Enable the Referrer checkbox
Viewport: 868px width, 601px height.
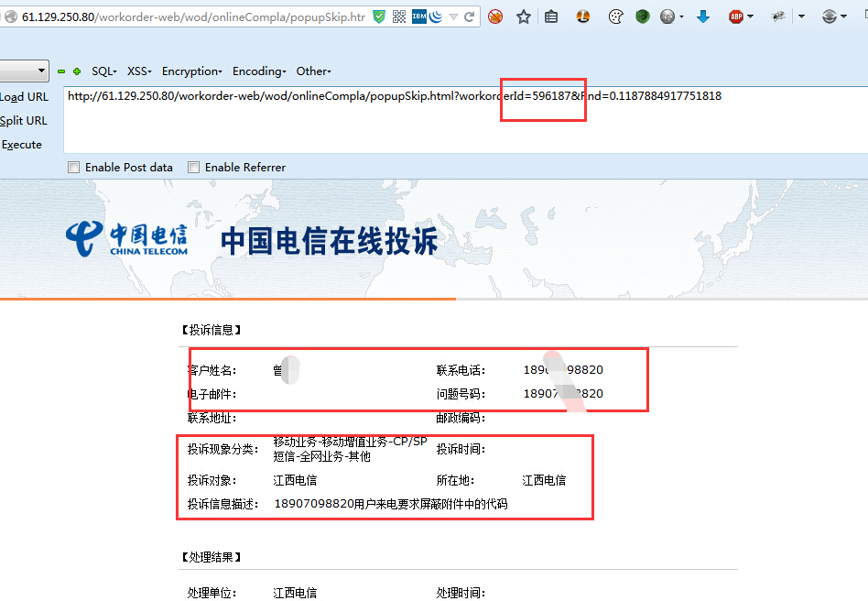coord(194,168)
